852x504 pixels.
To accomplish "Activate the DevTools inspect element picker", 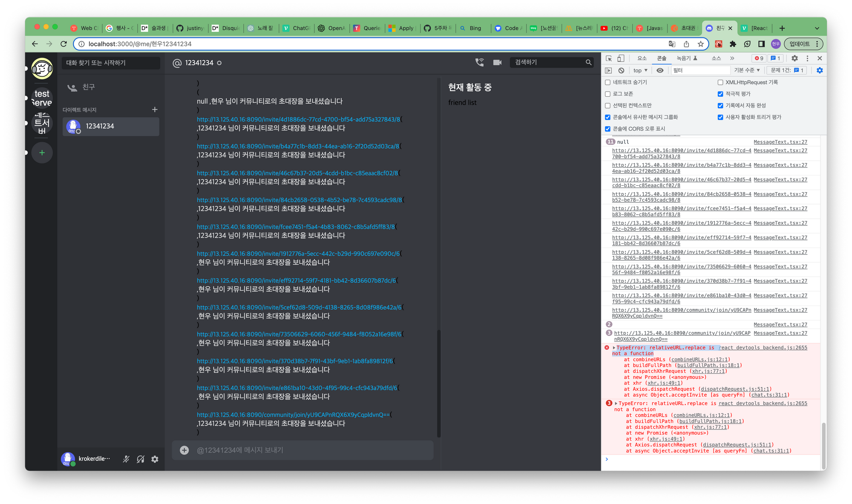I will [x=609, y=58].
